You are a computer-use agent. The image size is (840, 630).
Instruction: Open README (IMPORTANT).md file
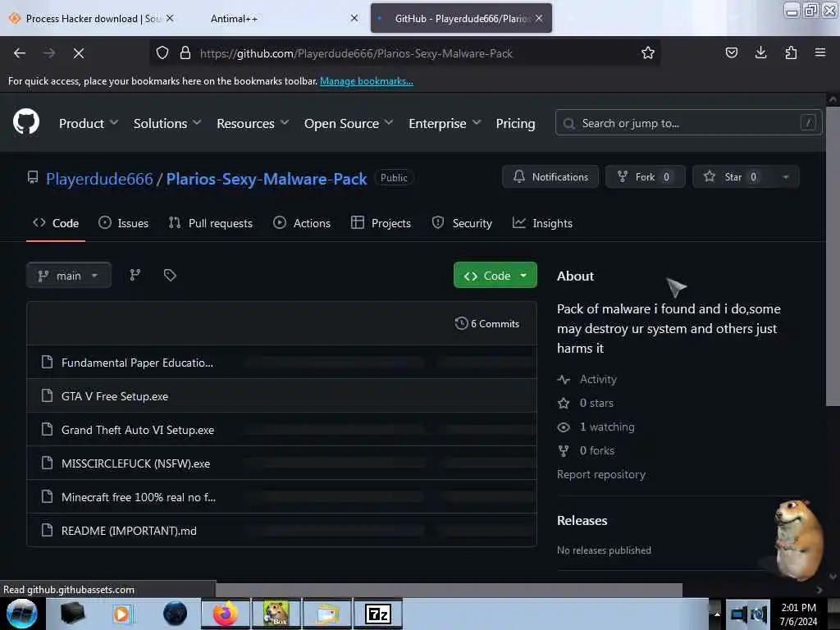point(129,531)
